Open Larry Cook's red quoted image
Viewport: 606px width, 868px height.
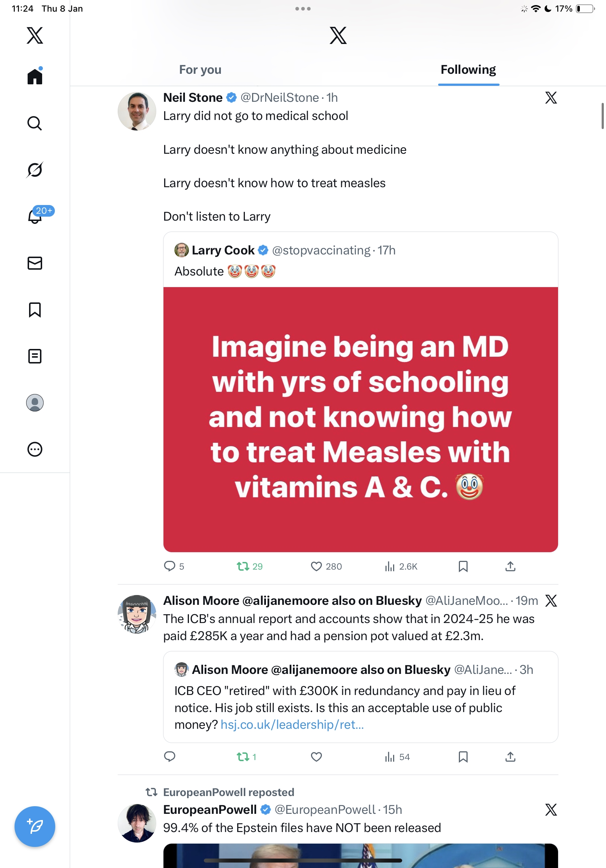coord(360,419)
